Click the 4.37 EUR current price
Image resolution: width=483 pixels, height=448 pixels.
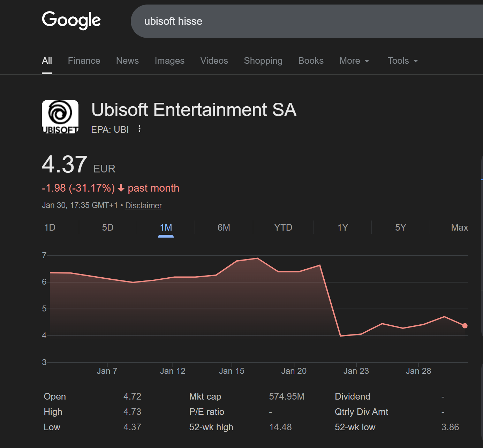tap(78, 164)
